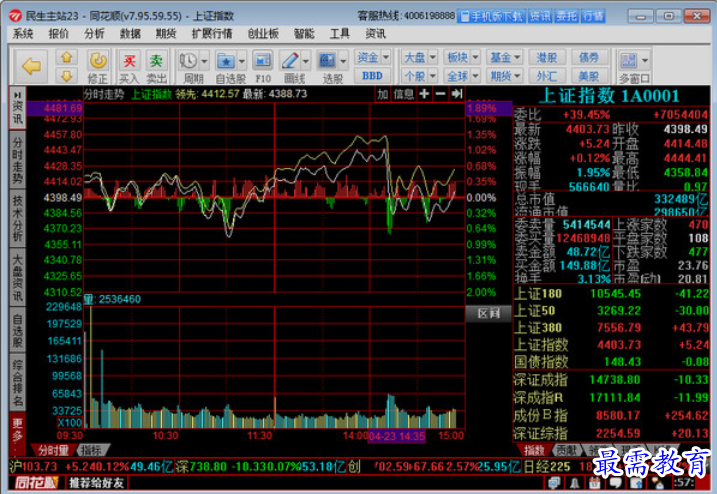Expand the 全球 dropdown arrow
Screen dimensions: 717x494
[x=475, y=75]
